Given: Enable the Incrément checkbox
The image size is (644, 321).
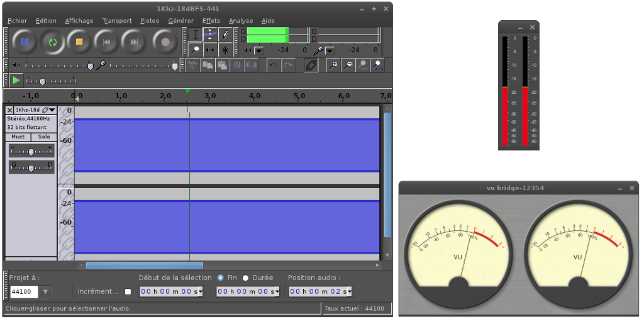Looking at the screenshot, I should [x=128, y=291].
